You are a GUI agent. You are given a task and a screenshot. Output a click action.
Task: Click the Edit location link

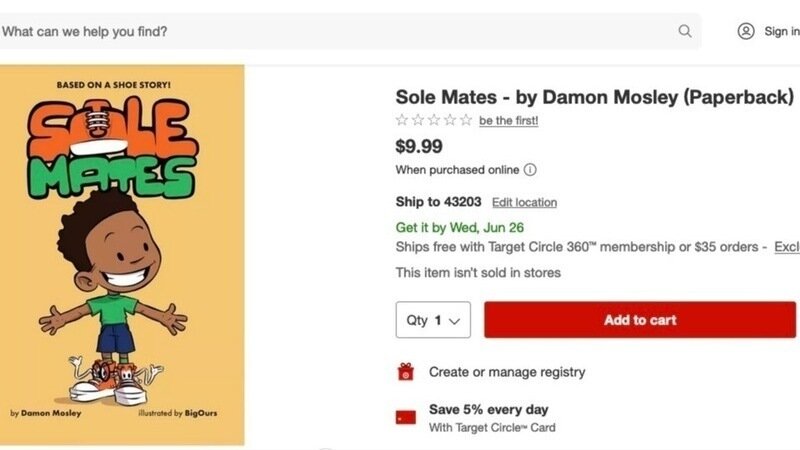click(x=524, y=202)
